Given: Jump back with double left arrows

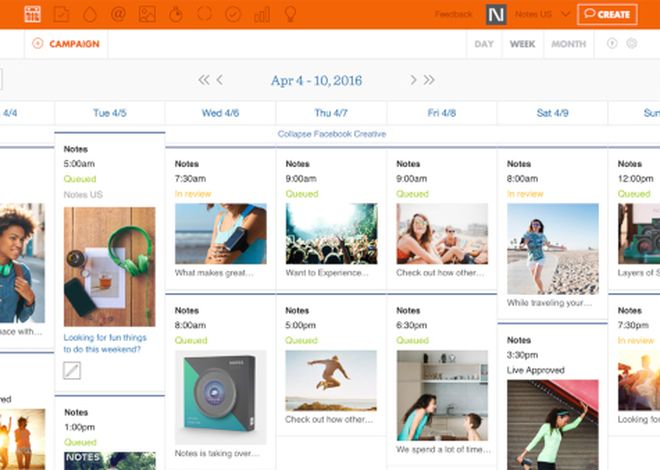Looking at the screenshot, I should [204, 80].
